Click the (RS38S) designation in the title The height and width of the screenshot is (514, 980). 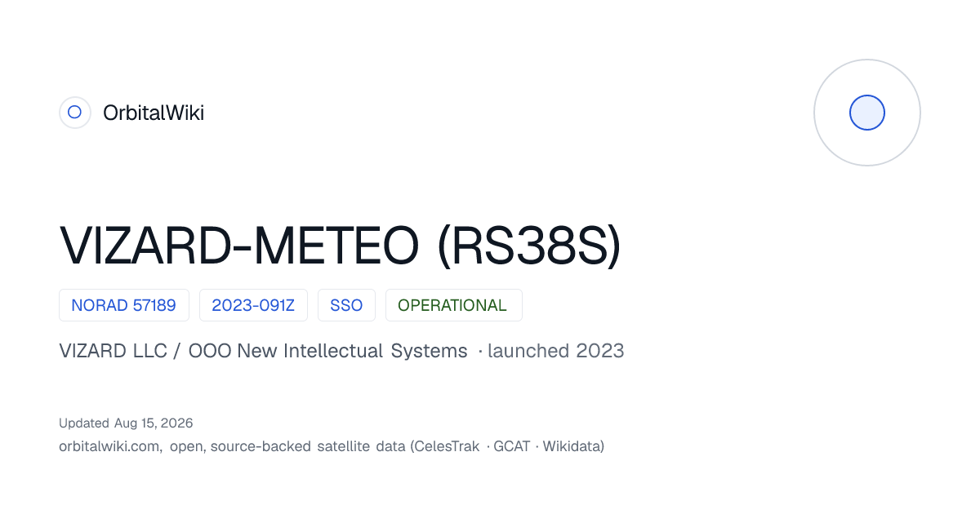(529, 245)
